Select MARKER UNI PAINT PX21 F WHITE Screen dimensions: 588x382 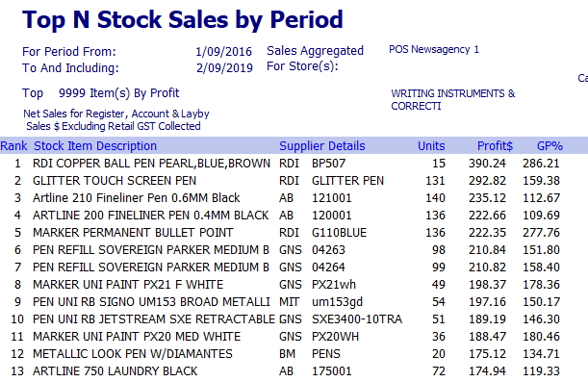[128, 285]
